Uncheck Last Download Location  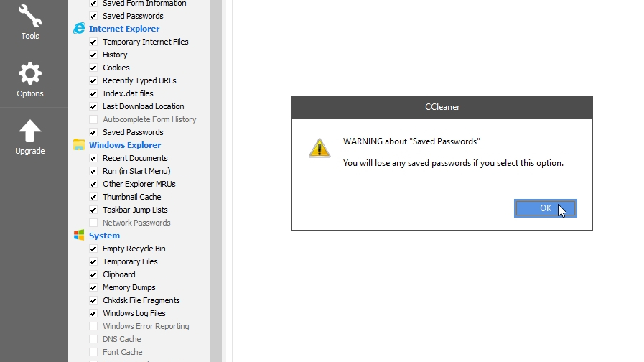tap(93, 106)
